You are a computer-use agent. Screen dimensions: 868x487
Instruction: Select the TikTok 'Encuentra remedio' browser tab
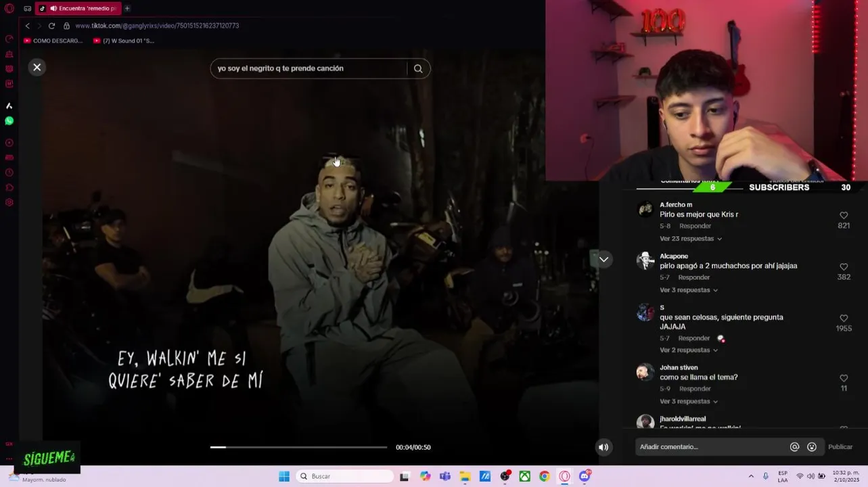[78, 9]
